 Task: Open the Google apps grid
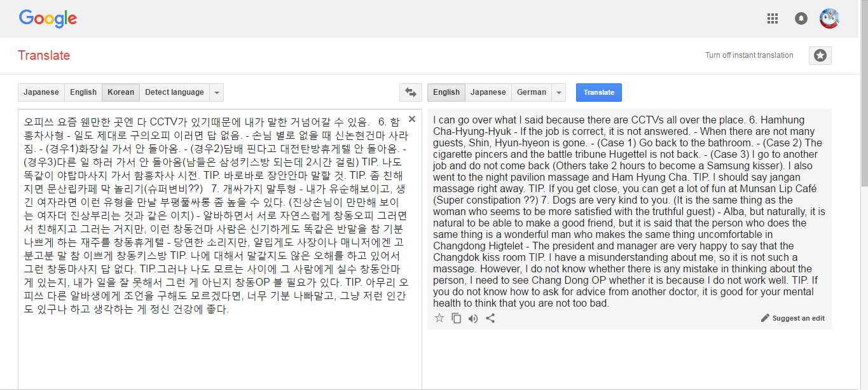[773, 18]
